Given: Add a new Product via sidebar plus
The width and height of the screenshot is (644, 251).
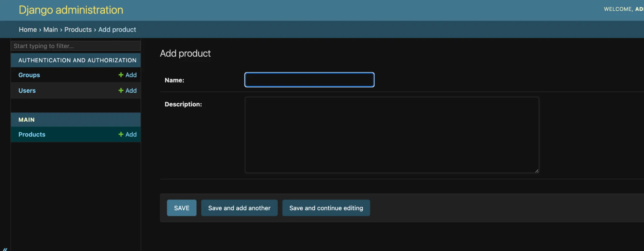Looking at the screenshot, I should 128,134.
